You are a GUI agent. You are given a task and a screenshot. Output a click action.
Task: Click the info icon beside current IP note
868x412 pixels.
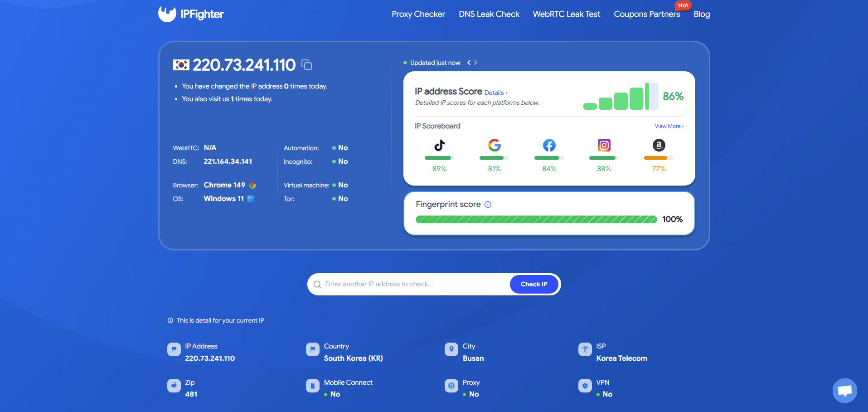click(170, 320)
